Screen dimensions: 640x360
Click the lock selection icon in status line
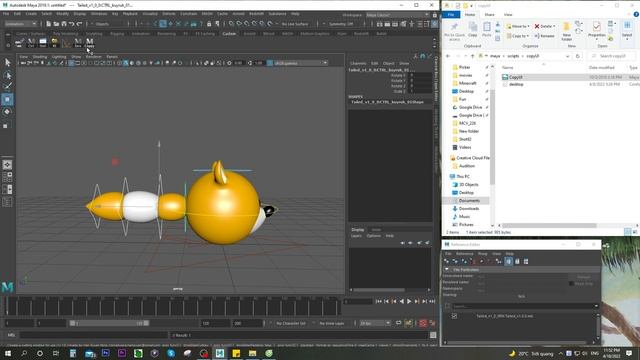(x=209, y=24)
